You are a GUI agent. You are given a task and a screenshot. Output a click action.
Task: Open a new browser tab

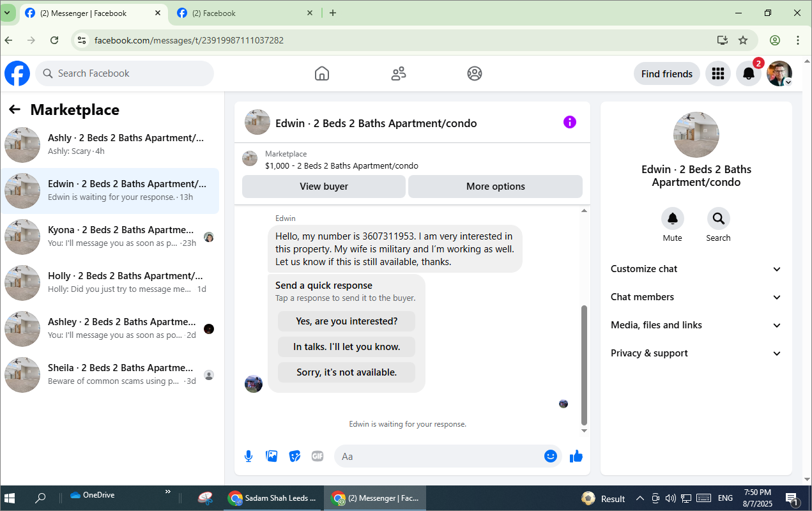333,13
